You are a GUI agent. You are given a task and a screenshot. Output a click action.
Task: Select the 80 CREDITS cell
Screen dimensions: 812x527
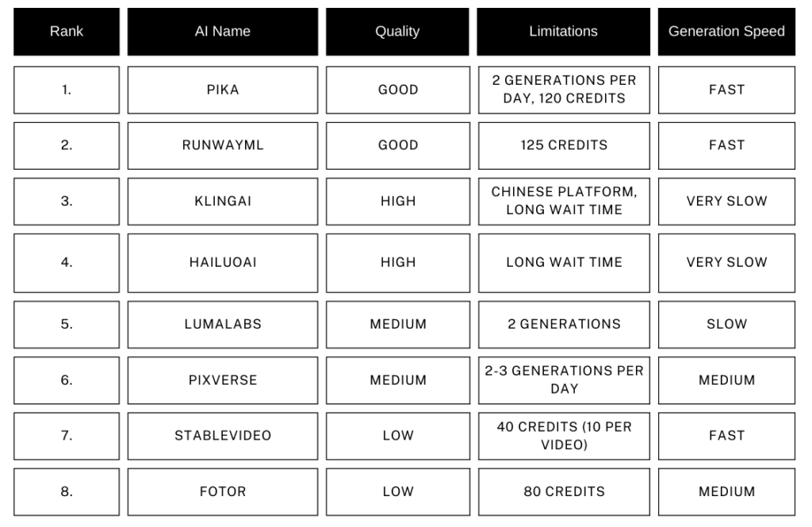(563, 491)
